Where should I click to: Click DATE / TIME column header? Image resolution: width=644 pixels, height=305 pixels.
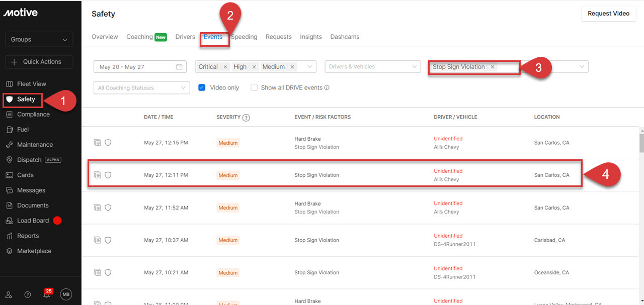pyautogui.click(x=158, y=117)
